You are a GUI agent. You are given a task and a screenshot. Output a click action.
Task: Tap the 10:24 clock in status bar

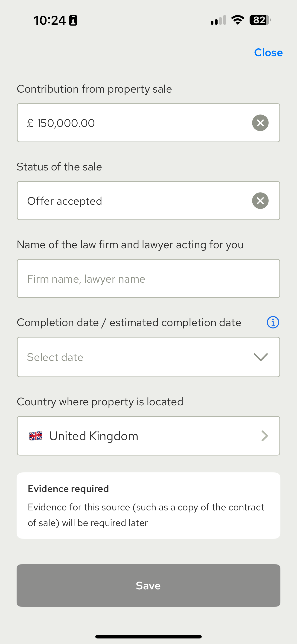click(x=50, y=20)
